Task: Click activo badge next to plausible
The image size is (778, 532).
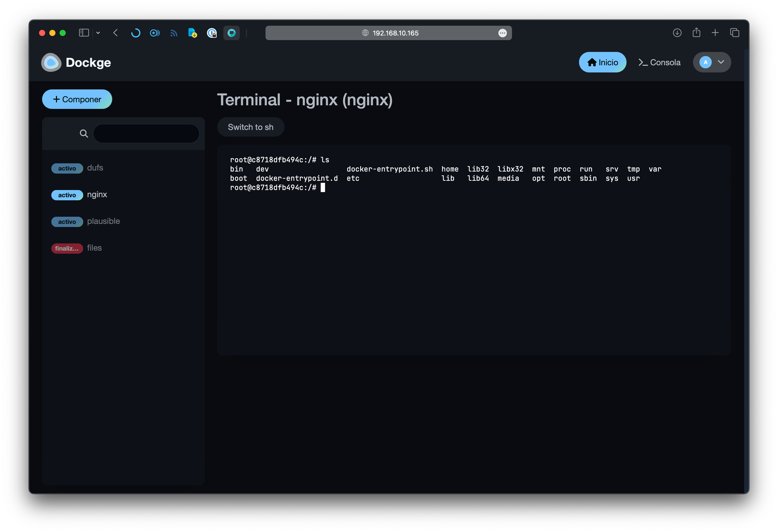Action: (x=67, y=222)
